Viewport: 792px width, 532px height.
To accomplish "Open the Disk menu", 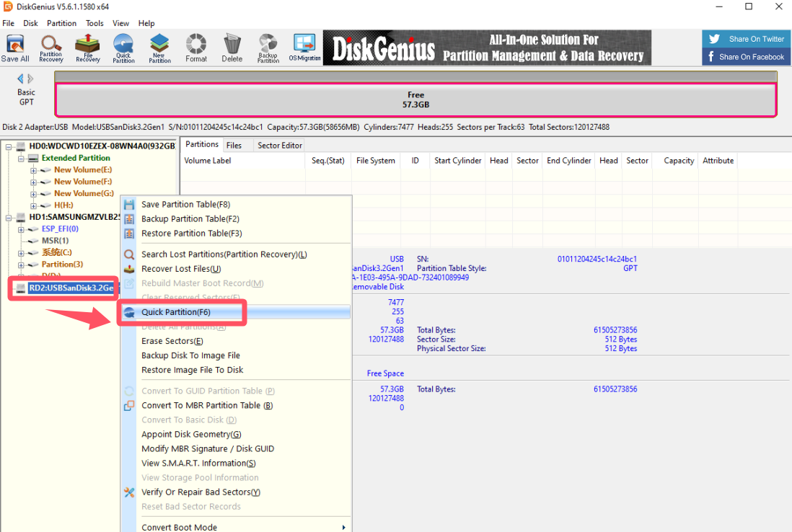I will [x=30, y=23].
